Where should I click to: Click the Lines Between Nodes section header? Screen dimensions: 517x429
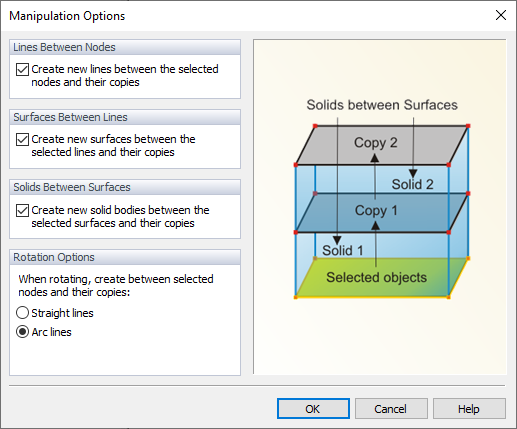pos(125,47)
